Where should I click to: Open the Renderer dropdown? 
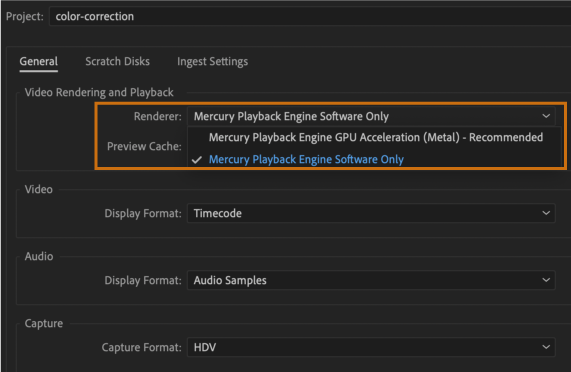(371, 116)
